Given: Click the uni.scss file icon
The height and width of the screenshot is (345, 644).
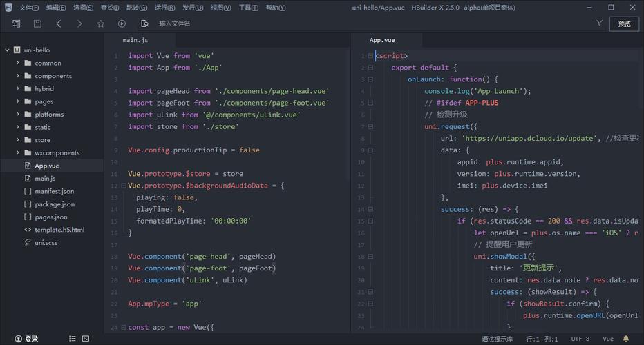Looking at the screenshot, I should pyautogui.click(x=28, y=242).
